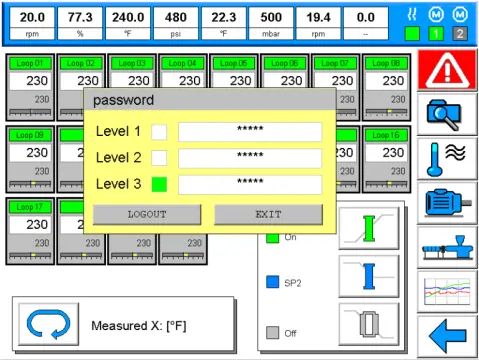This screenshot has height=360, width=479.
Task: Open the Loop 05 header
Action: pyautogui.click(x=234, y=63)
